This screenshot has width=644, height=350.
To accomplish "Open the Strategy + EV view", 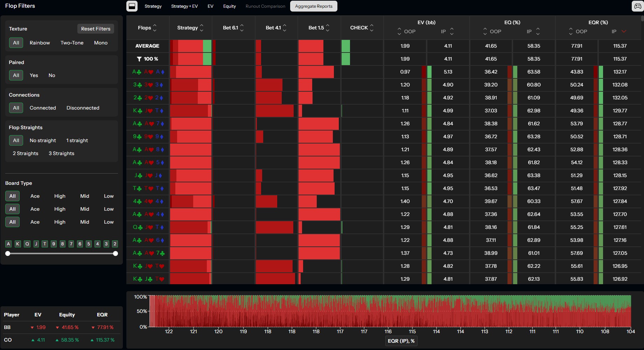I will [184, 6].
